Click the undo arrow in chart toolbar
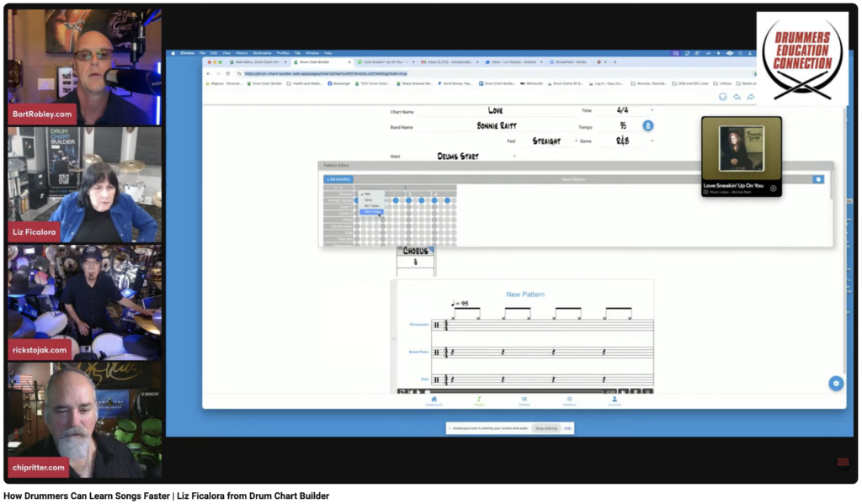Viewport: 862px width, 504px height. (737, 97)
